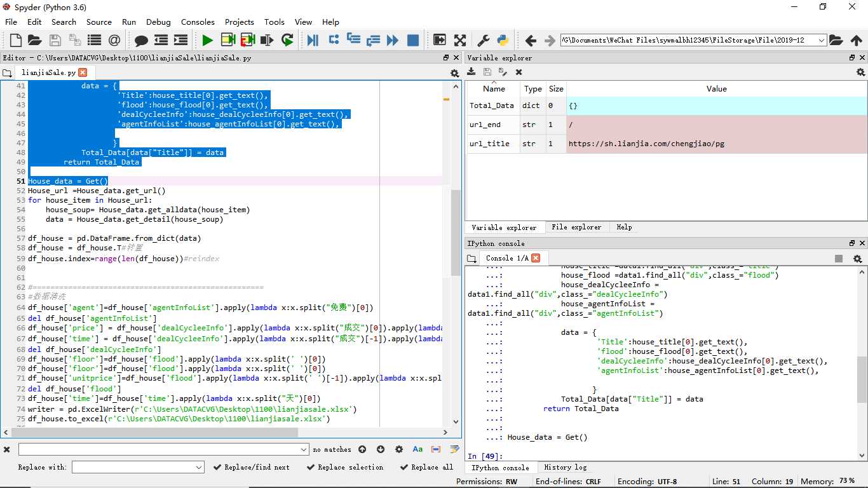868x488 pixels.
Task: Step out until function returns
Action: coord(373,40)
